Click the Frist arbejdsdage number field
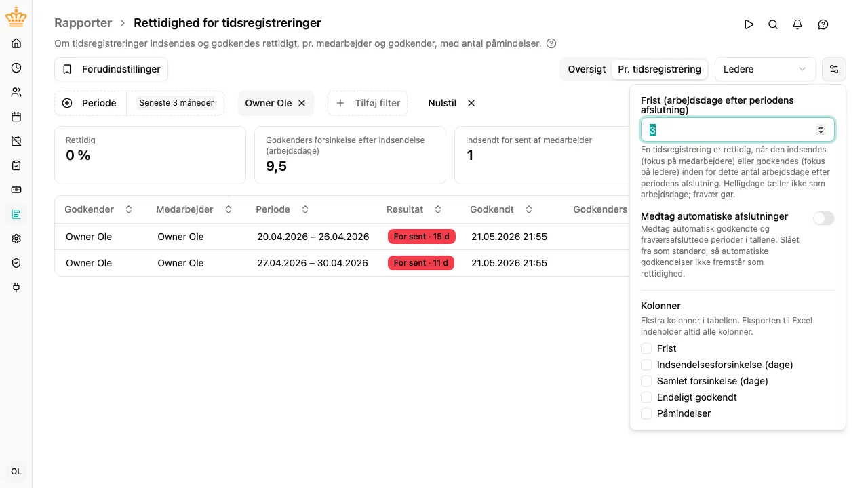Screen dimensions: 868x488 (x=738, y=129)
